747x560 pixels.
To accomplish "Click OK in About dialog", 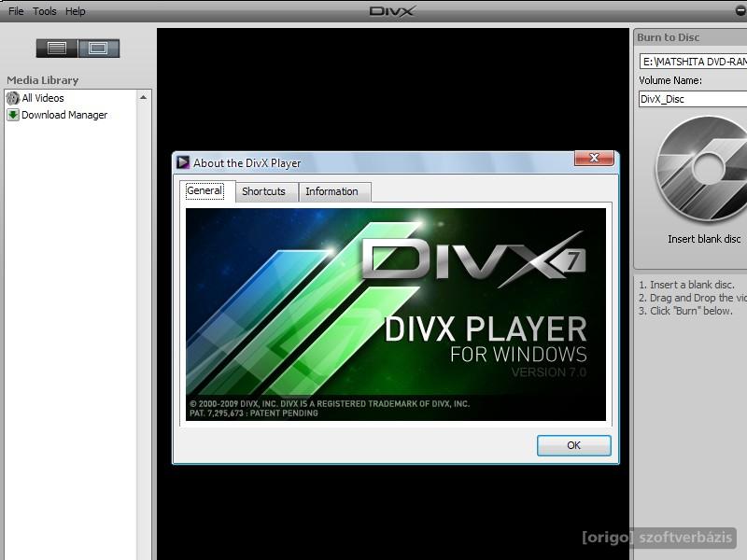I will (573, 445).
